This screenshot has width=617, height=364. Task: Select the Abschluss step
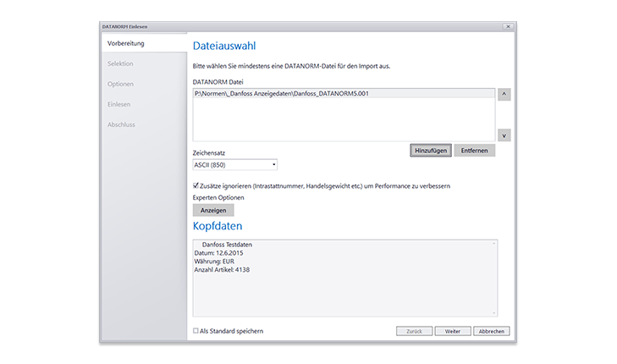coord(121,124)
